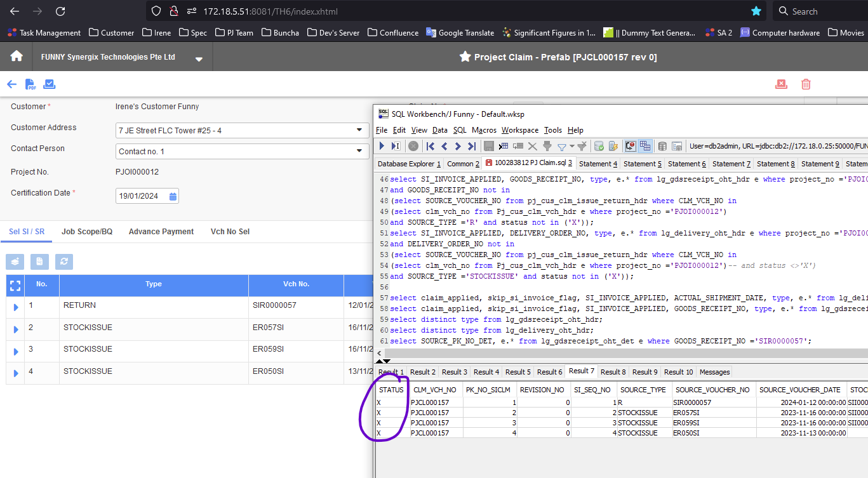Open the Contact Person dropdown

pyautogui.click(x=359, y=152)
